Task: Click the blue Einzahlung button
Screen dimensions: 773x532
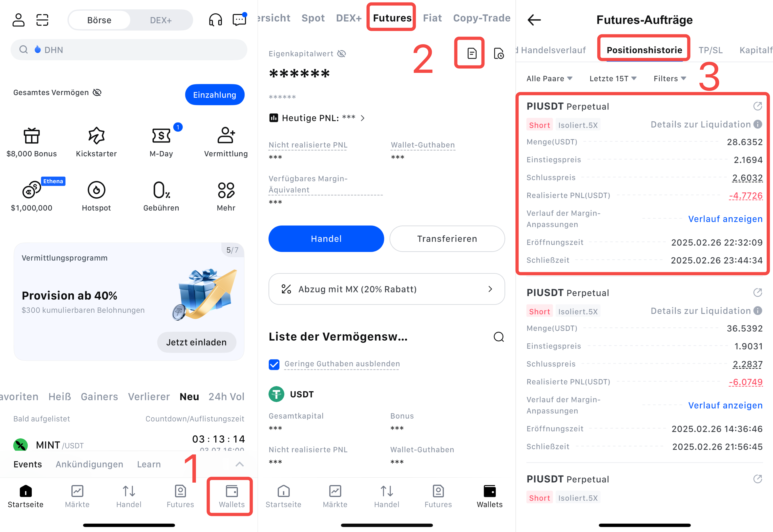Action: (x=215, y=95)
